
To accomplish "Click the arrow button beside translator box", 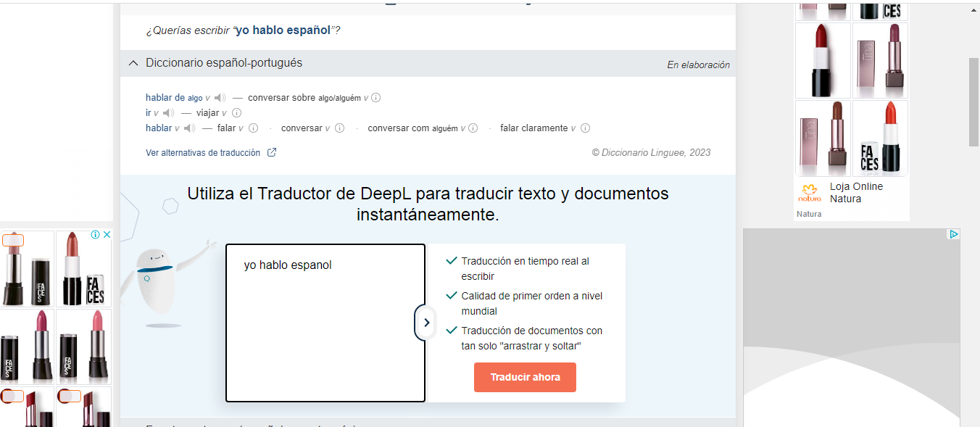I will click(x=426, y=323).
